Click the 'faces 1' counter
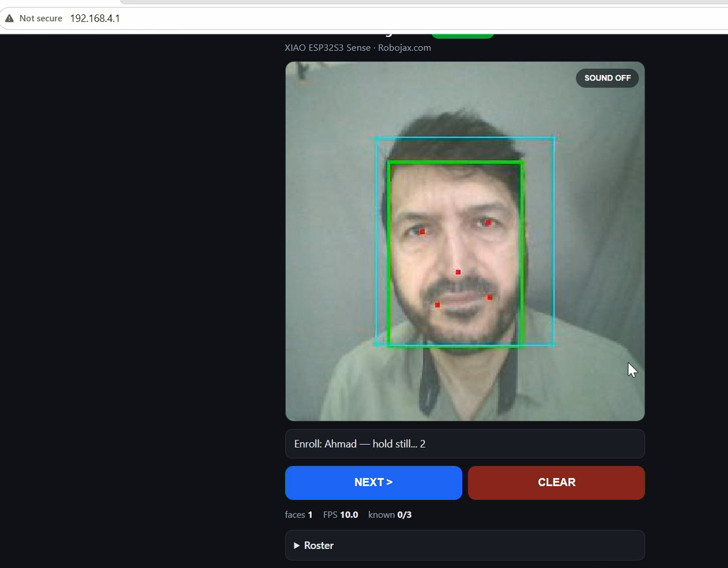 click(299, 515)
